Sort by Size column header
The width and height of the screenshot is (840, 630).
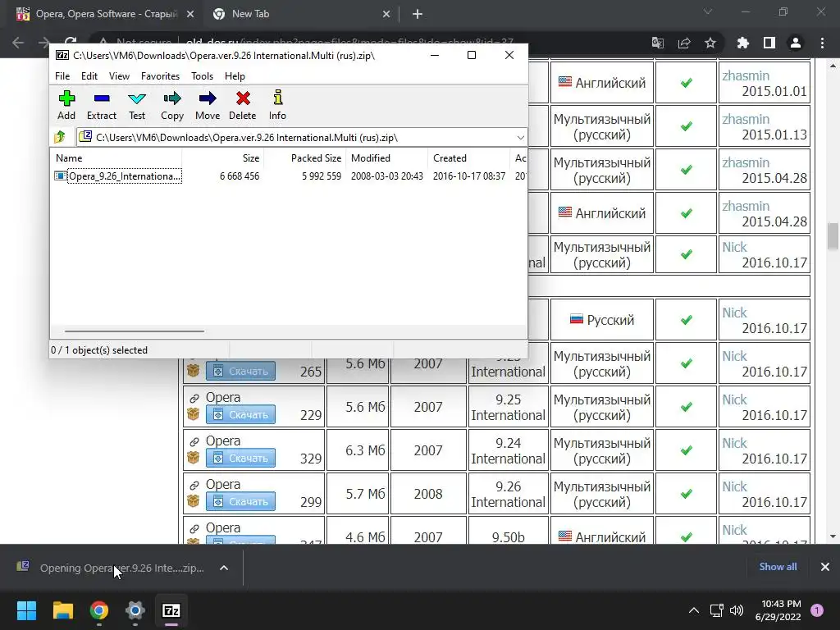click(x=223, y=158)
